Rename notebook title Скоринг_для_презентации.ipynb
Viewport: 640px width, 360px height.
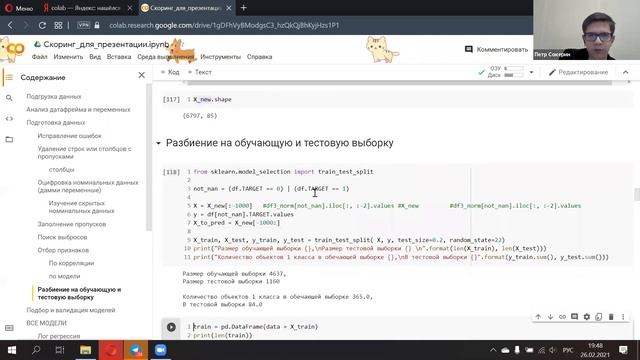tap(106, 44)
